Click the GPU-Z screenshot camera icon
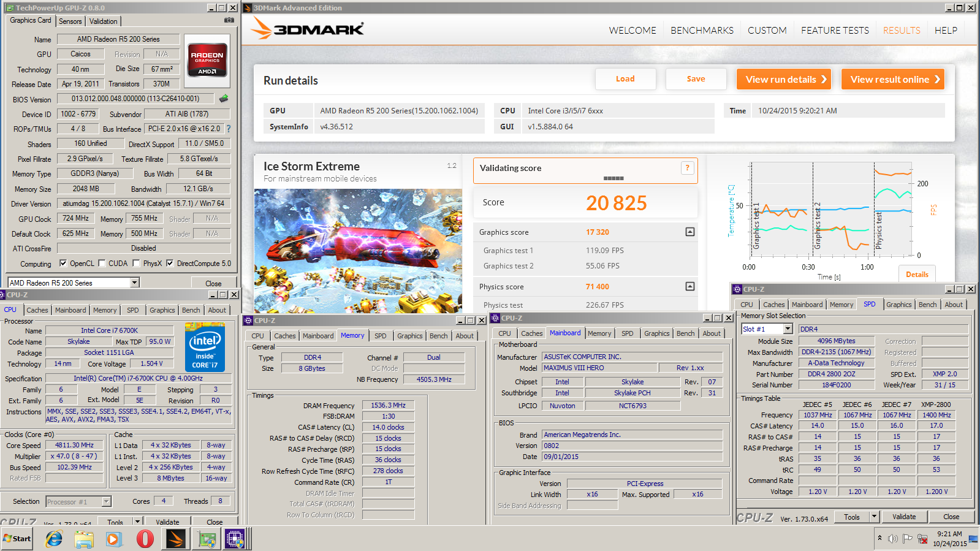Screen dimensions: 980x551 229,20
